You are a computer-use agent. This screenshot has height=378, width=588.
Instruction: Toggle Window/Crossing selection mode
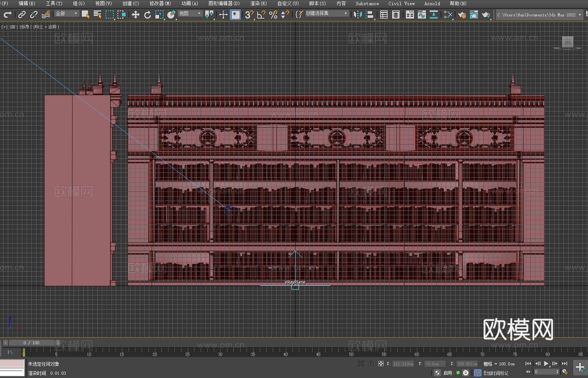pyautogui.click(x=121, y=14)
